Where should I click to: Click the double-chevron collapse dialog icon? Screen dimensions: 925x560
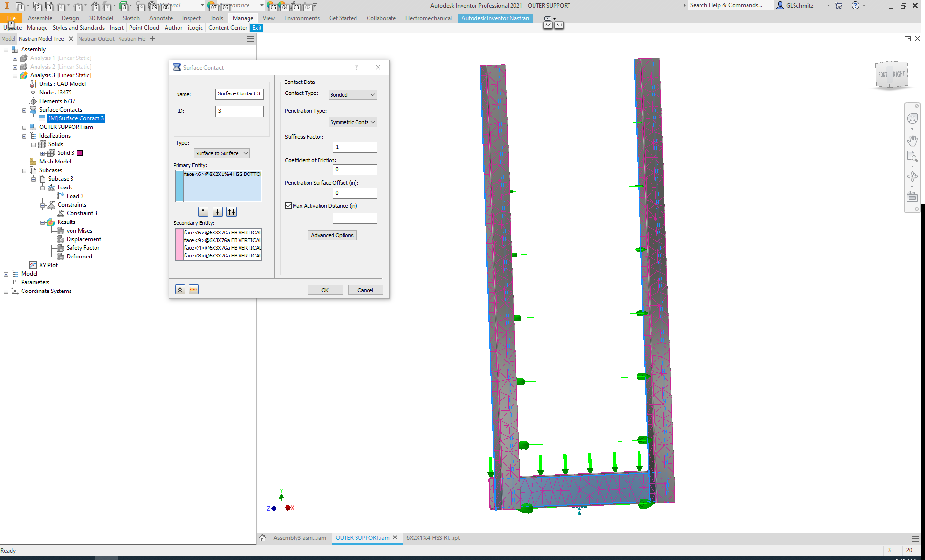[x=180, y=290]
